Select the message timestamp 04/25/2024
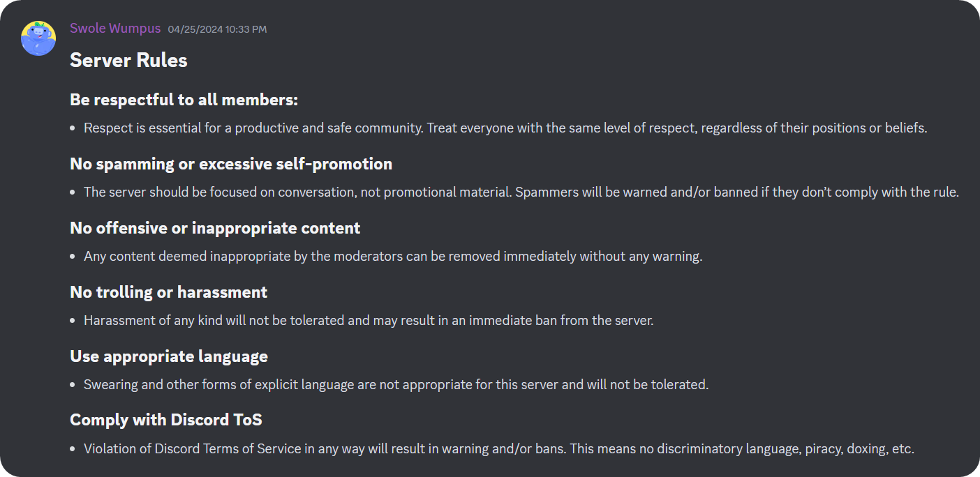 217,29
